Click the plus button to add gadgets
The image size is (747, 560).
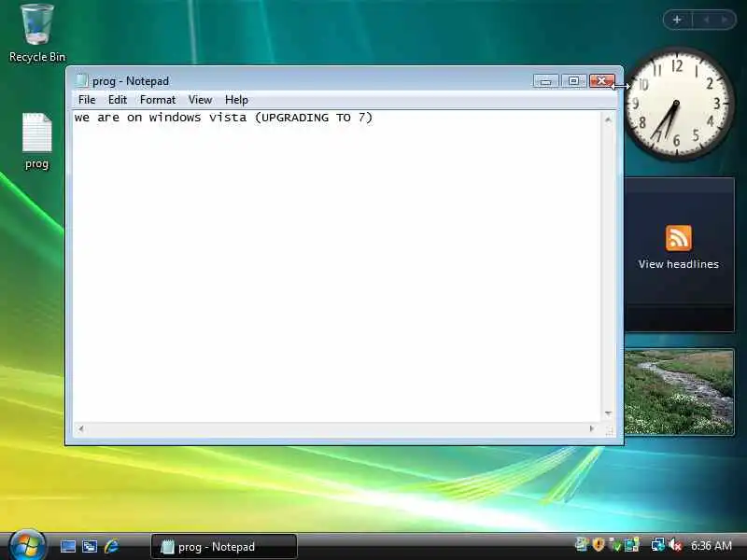pos(677,20)
